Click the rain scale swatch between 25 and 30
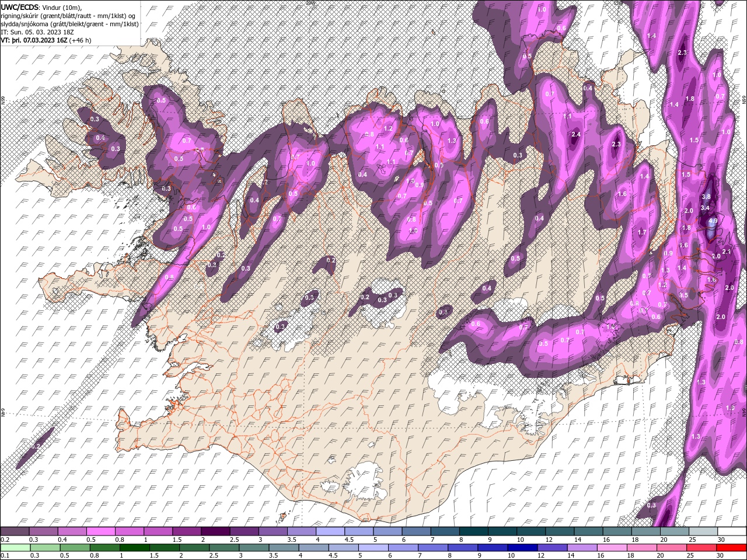The image size is (747, 560). [x=702, y=548]
